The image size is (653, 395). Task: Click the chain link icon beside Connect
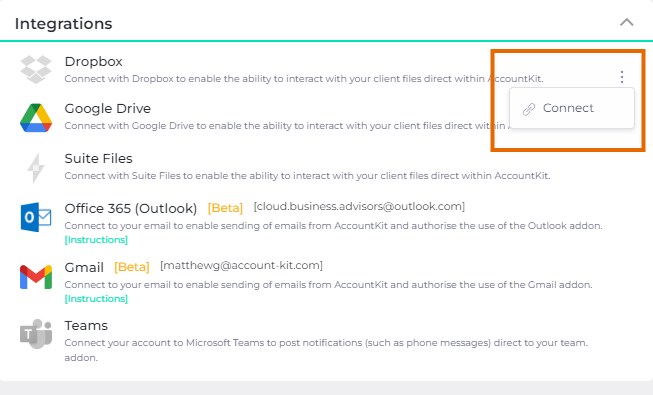pyautogui.click(x=529, y=109)
